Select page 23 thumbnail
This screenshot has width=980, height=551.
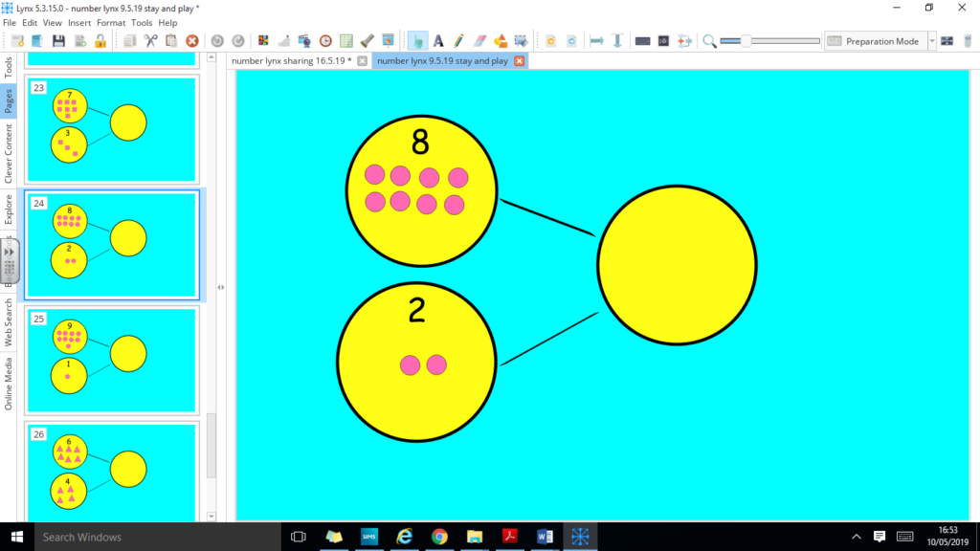[112, 129]
